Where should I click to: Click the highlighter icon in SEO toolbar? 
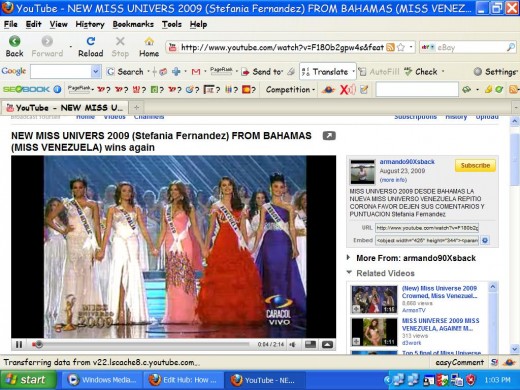click(488, 89)
